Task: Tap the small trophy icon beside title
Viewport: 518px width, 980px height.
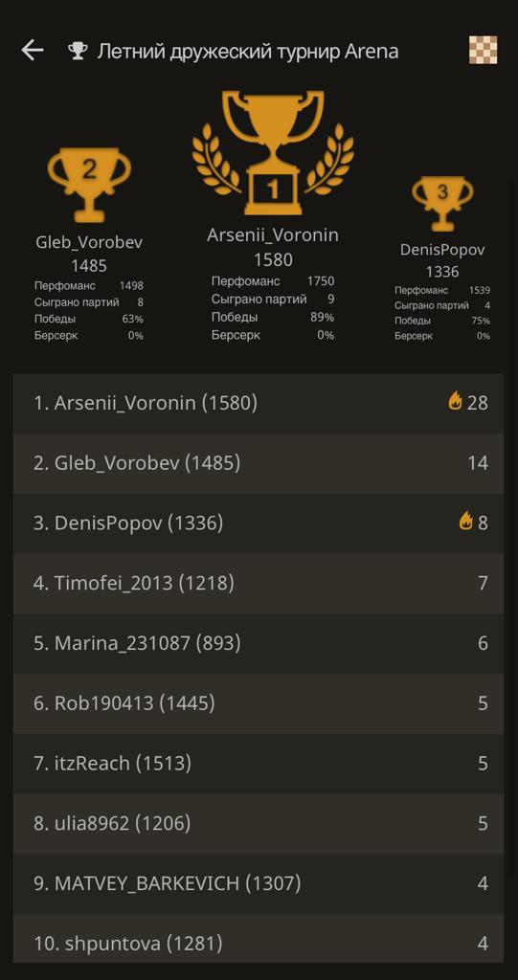Action: [x=77, y=51]
